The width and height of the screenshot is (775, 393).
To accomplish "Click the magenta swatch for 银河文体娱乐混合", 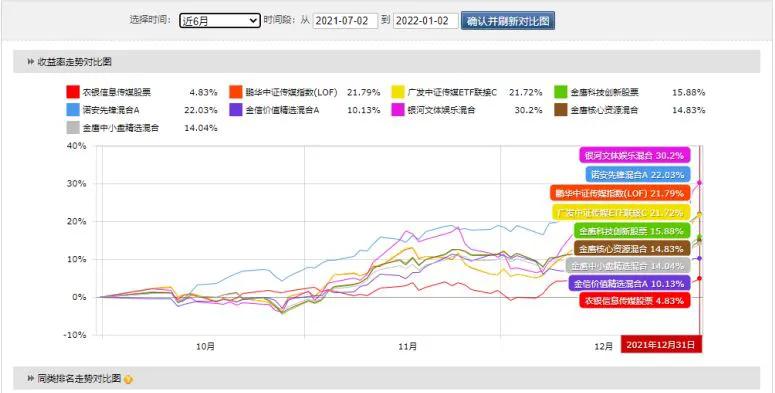I will tap(398, 110).
